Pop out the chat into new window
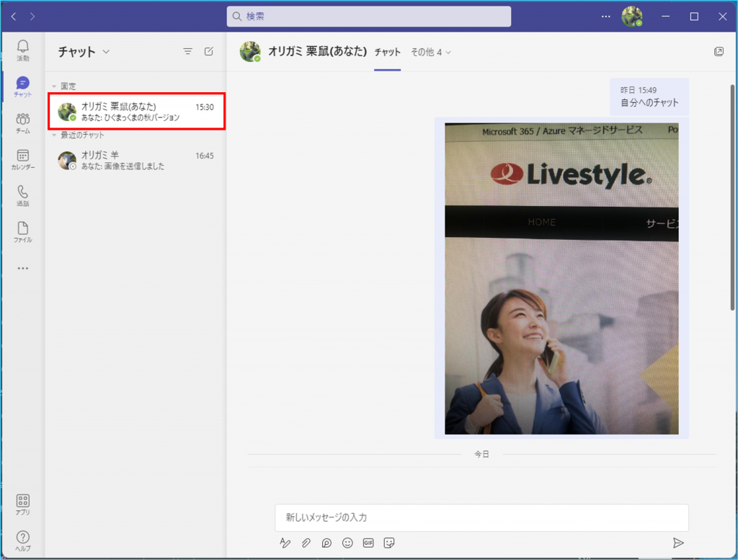 pyautogui.click(x=719, y=51)
